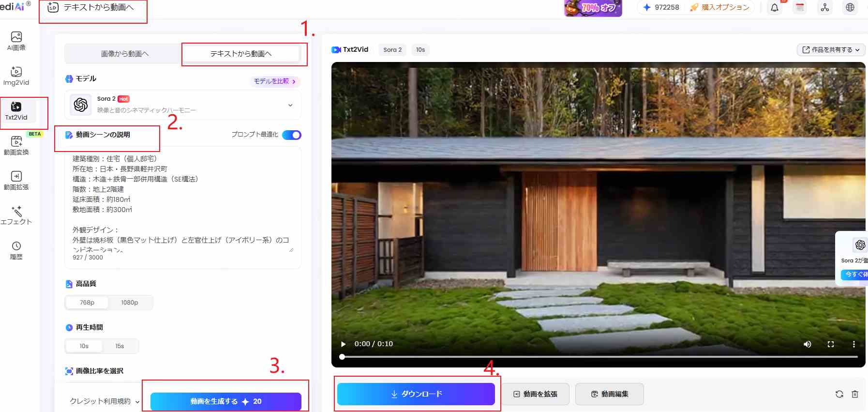Open the 動画変換 beta tool
This screenshot has width=868, height=412.
16,146
